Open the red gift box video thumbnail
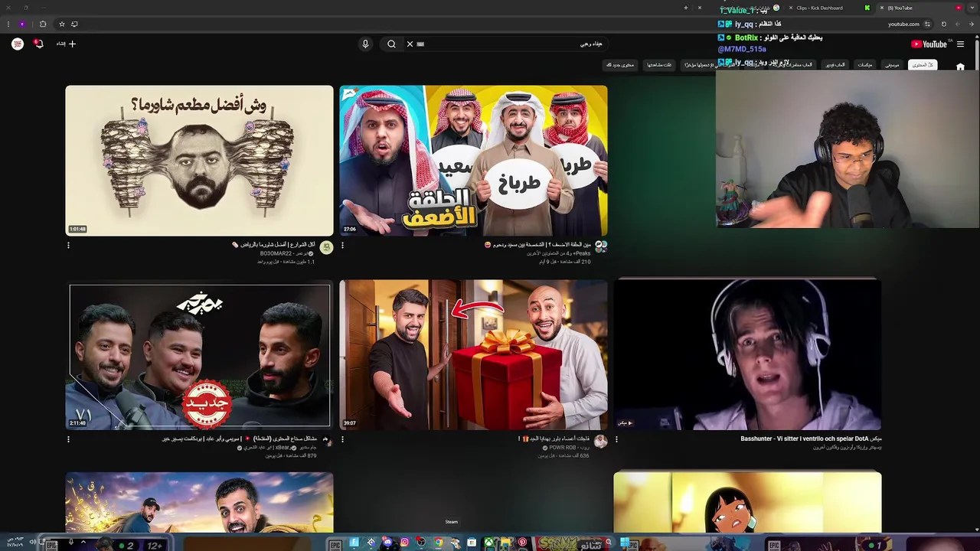980x551 pixels. coord(473,354)
